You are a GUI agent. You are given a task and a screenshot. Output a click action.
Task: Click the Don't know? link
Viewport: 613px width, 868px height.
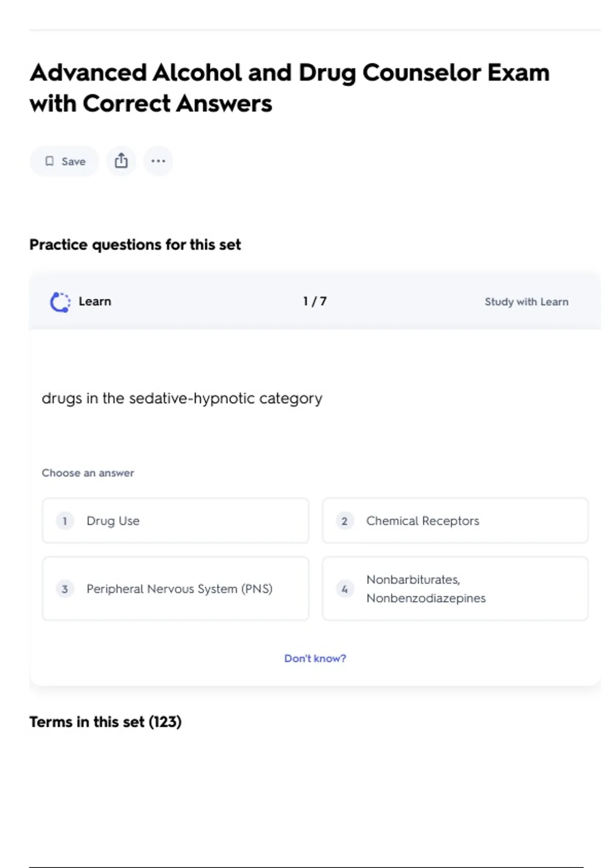(315, 658)
